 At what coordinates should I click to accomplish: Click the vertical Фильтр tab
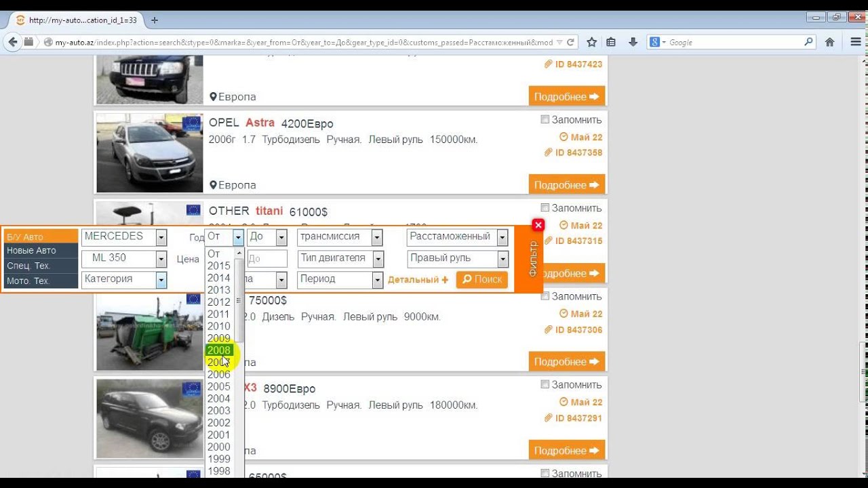532,259
